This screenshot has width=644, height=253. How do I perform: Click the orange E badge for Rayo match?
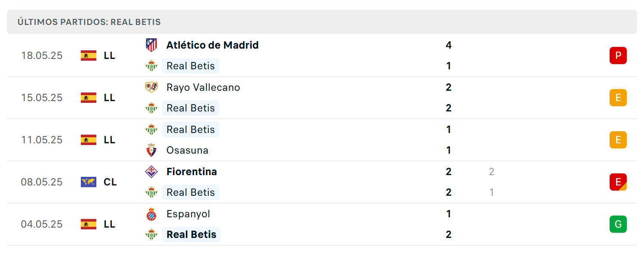(618, 98)
